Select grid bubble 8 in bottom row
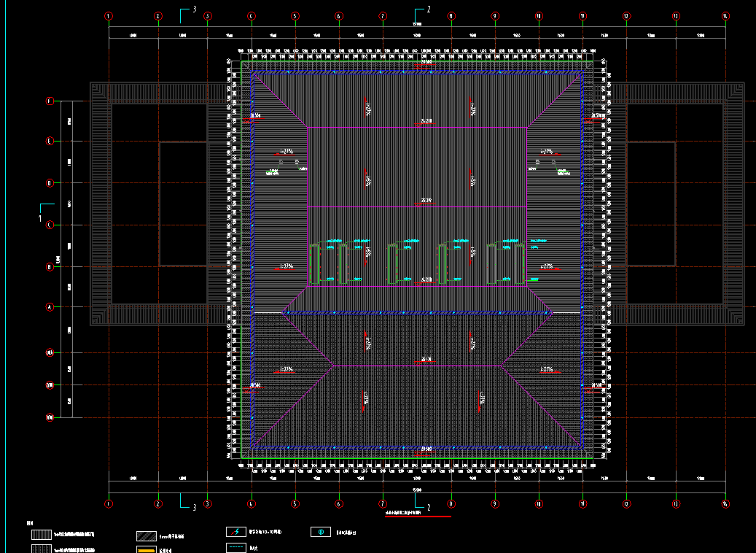 tap(451, 503)
